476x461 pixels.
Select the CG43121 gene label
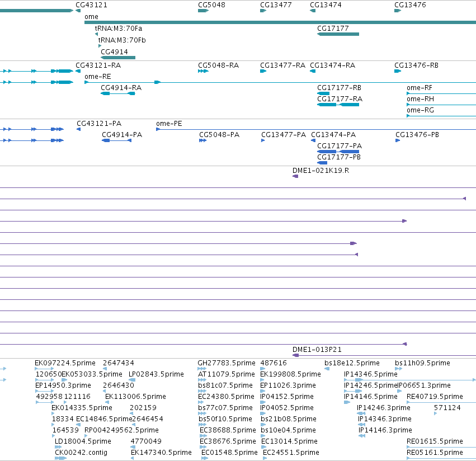pyautogui.click(x=91, y=5)
